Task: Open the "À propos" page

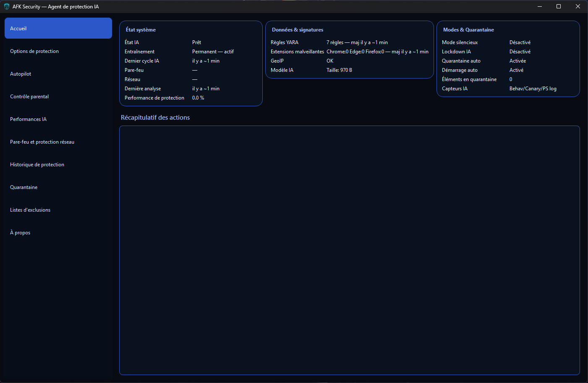Action: [x=20, y=232]
